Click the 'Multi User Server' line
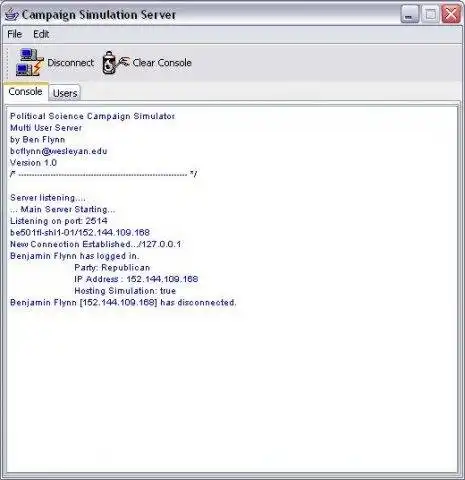The height and width of the screenshot is (480, 465). click(x=46, y=128)
